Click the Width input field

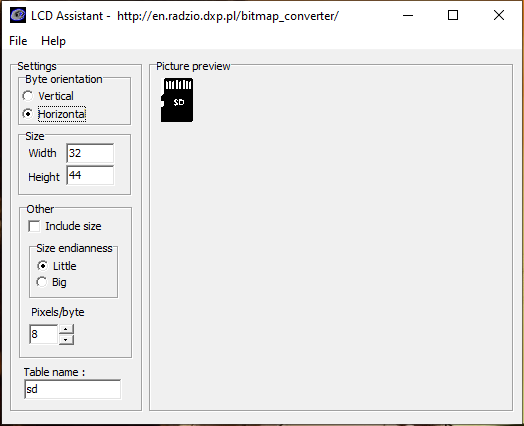pos(90,153)
